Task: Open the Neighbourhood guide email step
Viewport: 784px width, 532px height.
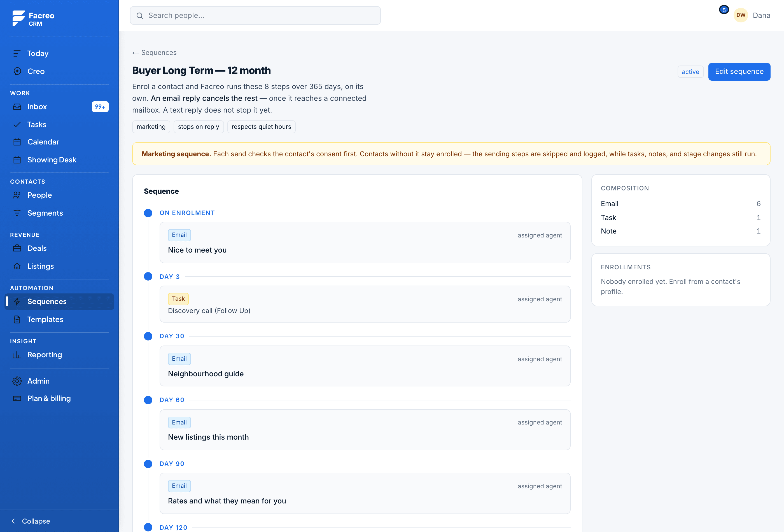Action: pos(365,366)
